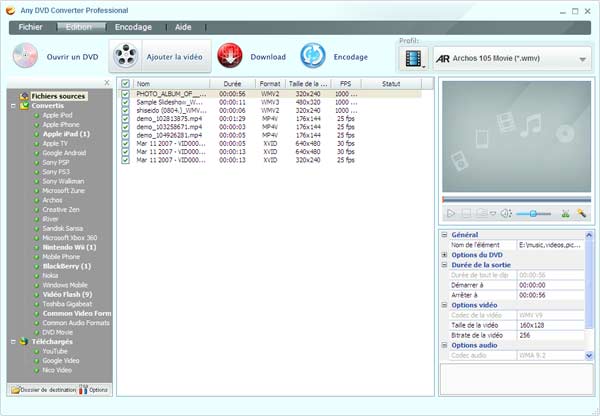Click the red Download arrow icon
The width and height of the screenshot is (600, 416).
point(230,56)
